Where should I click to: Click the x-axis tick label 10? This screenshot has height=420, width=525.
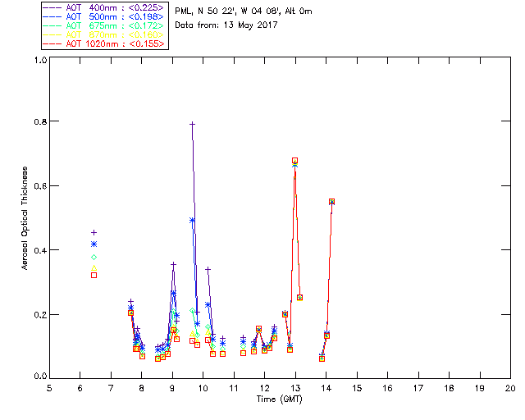pyautogui.click(x=203, y=388)
